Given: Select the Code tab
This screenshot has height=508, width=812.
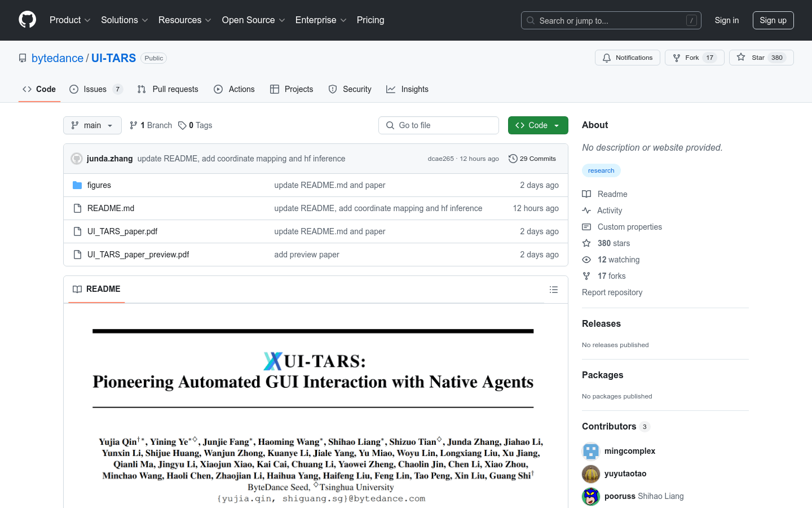Looking at the screenshot, I should point(39,89).
